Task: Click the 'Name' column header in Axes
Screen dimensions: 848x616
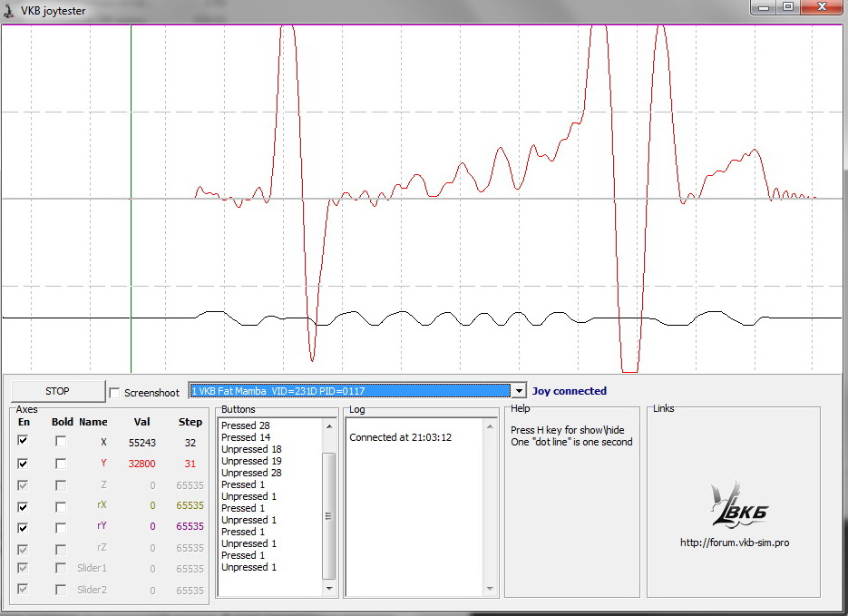Action: [x=93, y=422]
